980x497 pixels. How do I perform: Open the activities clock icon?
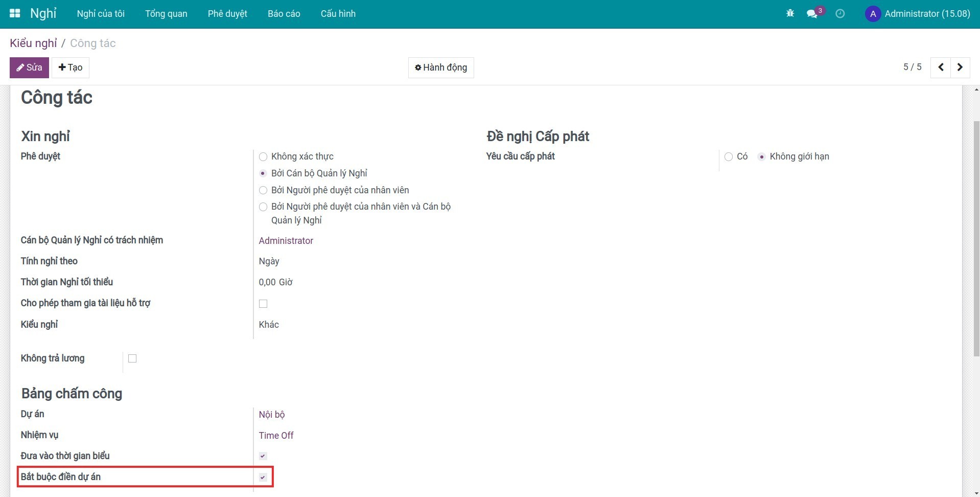[840, 14]
